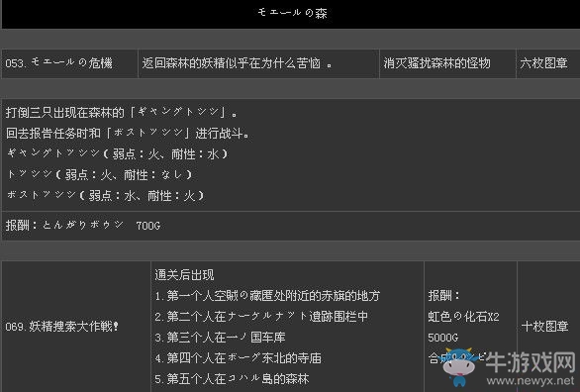Click the line starting 打倒三只出现在森林的
Viewport: 580px width, 392px height.
pyautogui.click(x=121, y=112)
